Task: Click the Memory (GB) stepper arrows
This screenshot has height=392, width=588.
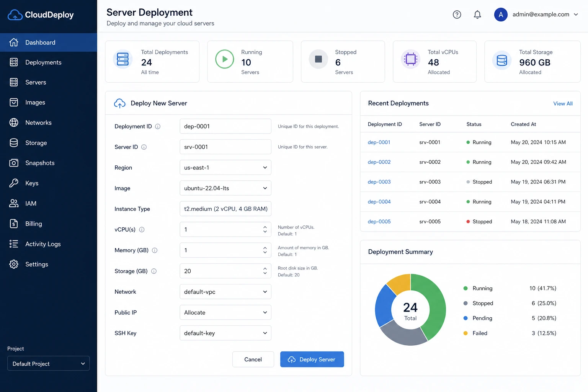Action: [x=265, y=250]
